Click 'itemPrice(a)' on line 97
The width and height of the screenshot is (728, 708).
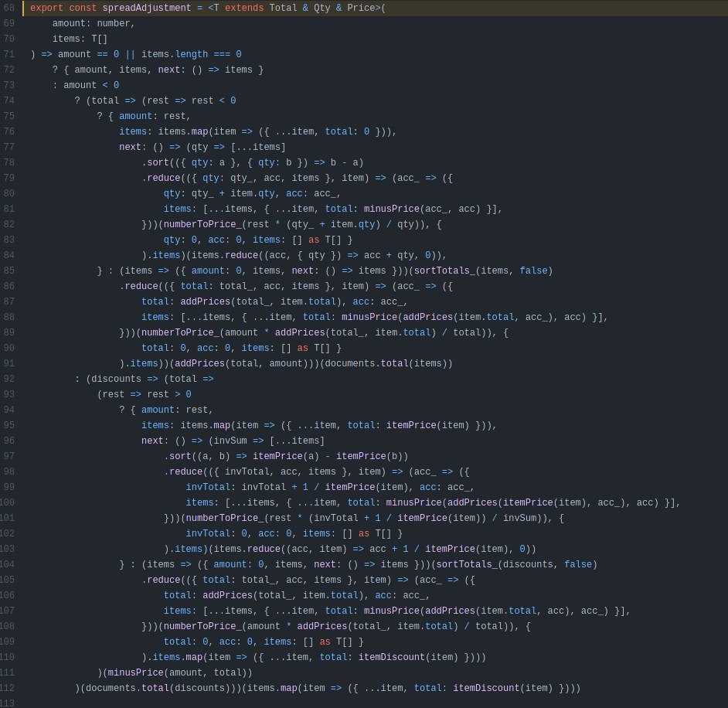pyautogui.click(x=286, y=456)
